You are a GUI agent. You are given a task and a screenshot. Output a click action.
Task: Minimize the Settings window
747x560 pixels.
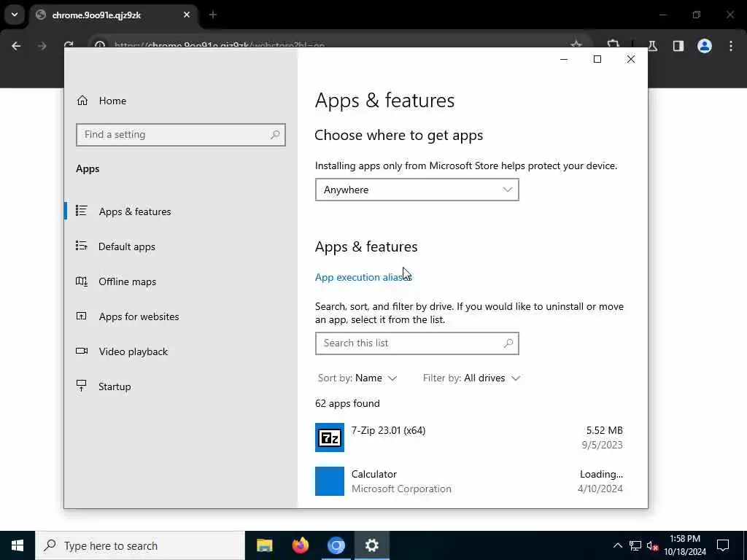tap(564, 59)
